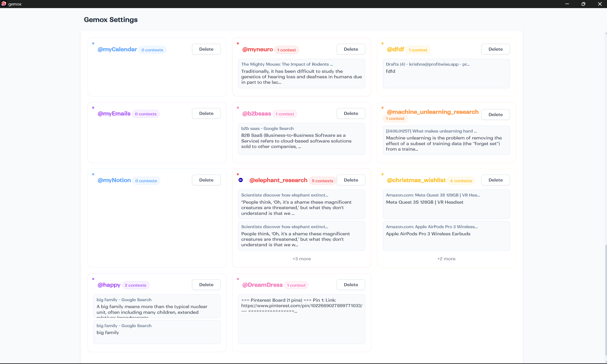Delete the @machine_unlearning_research tag
607x364 pixels.
click(495, 114)
